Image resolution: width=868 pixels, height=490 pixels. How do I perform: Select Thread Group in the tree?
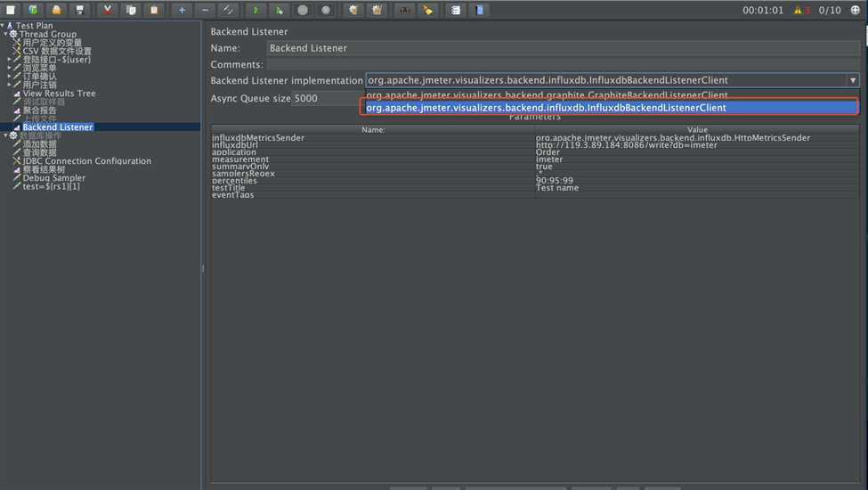click(47, 34)
